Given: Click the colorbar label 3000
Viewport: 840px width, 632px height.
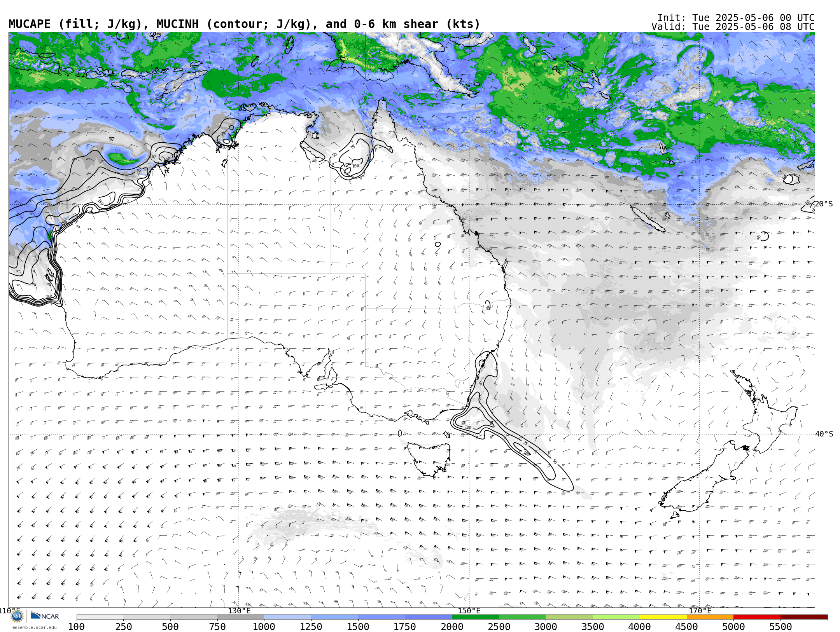Looking at the screenshot, I should click(x=546, y=627).
